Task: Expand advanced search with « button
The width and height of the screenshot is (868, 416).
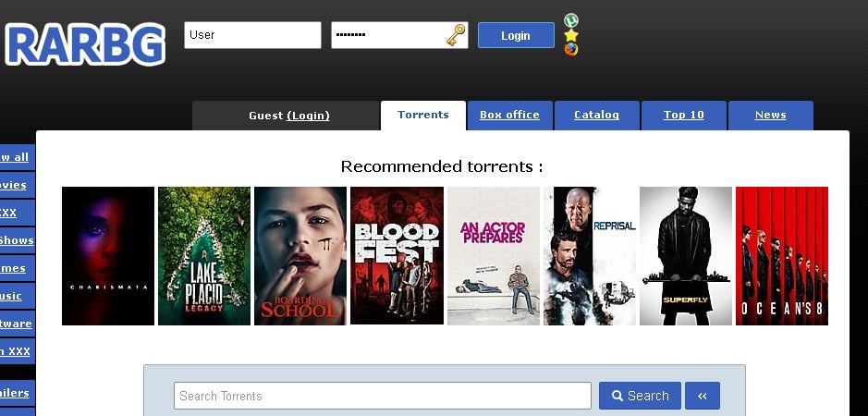Action: tap(703, 396)
